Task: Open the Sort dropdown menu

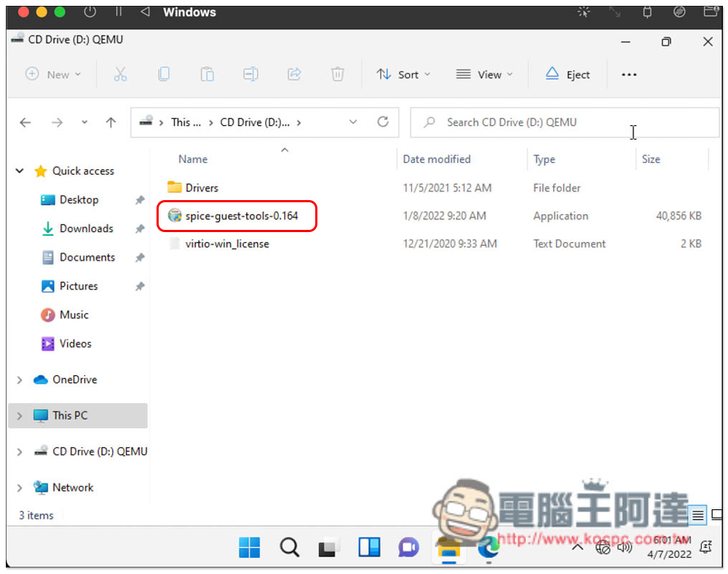Action: tap(403, 75)
